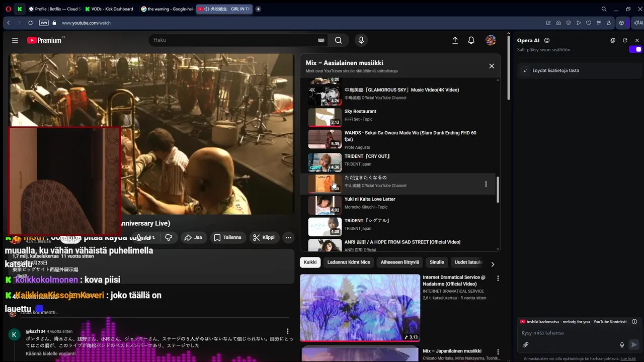644x362 pixels.
Task: Close the Mix Aasialainen musiikki playlist
Action: pyautogui.click(x=492, y=66)
